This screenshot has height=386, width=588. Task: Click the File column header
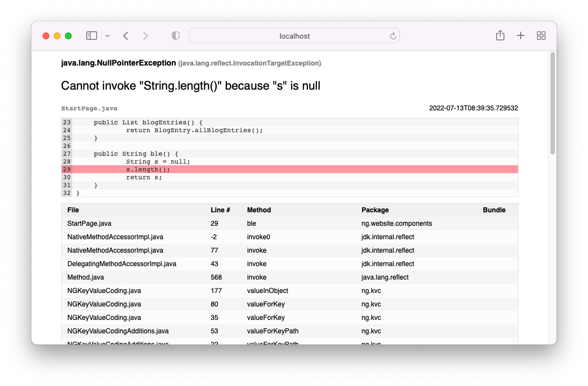click(73, 210)
